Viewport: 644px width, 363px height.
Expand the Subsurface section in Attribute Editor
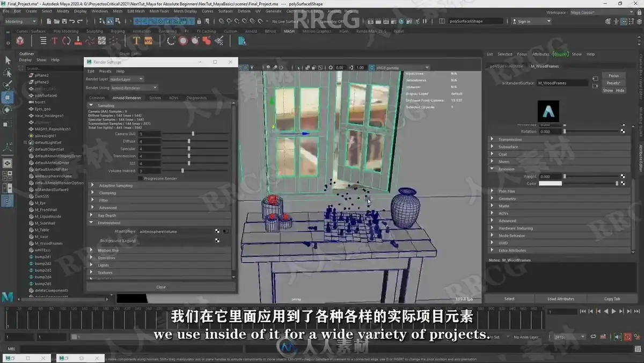559,147
